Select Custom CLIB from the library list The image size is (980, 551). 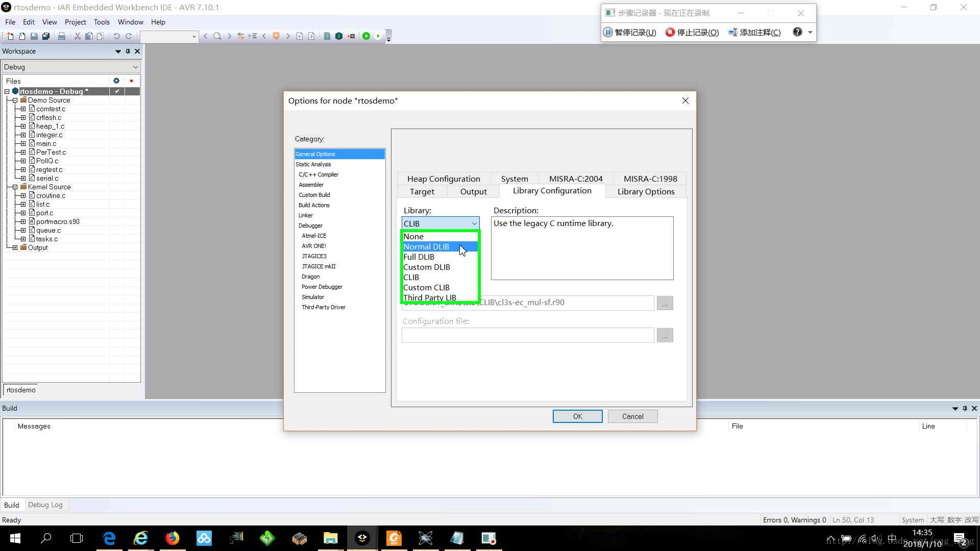(440, 288)
